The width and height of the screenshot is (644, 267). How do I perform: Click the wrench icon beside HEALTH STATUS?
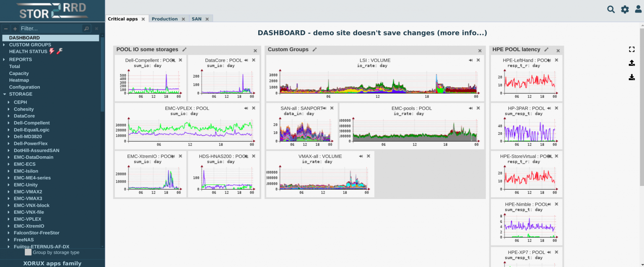(x=60, y=51)
